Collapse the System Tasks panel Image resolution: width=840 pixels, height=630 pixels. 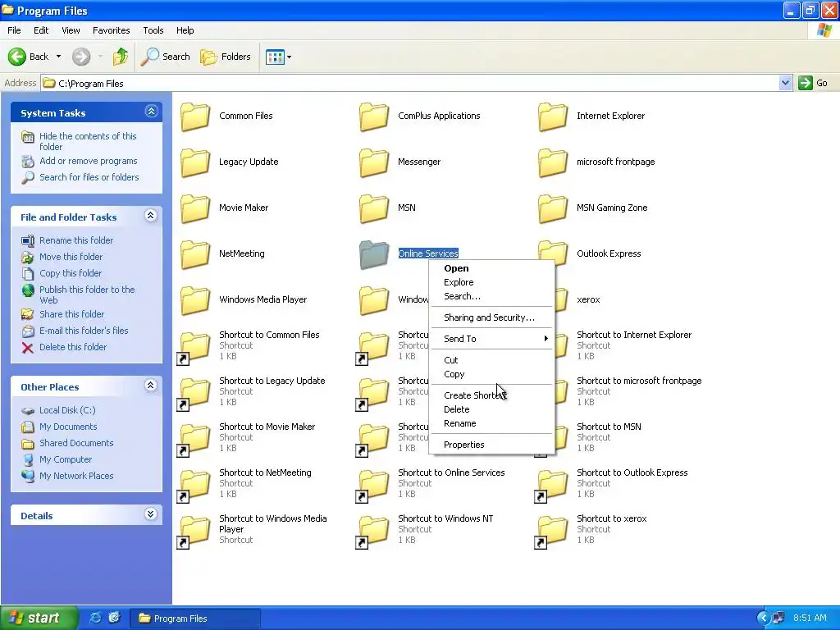tap(151, 112)
